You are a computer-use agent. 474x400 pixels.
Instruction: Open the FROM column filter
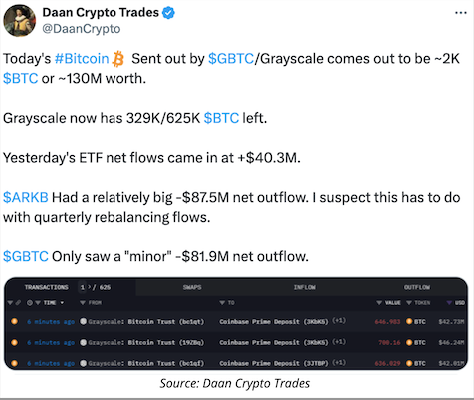[x=83, y=303]
